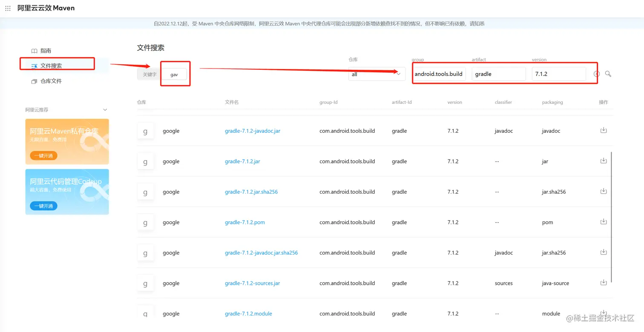Download gradle-7.1.2-javadoc.jar via its download icon

coord(604,130)
